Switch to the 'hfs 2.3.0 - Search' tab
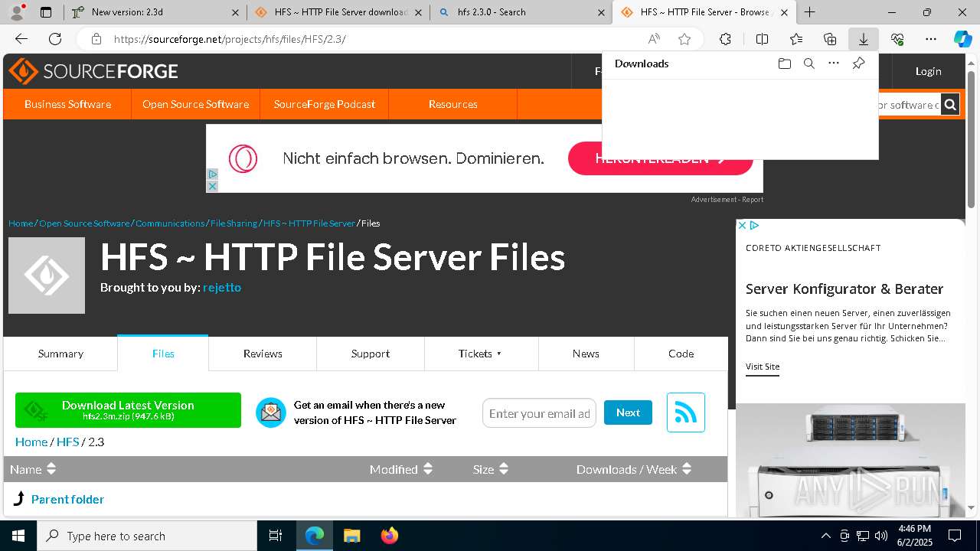 (521, 12)
